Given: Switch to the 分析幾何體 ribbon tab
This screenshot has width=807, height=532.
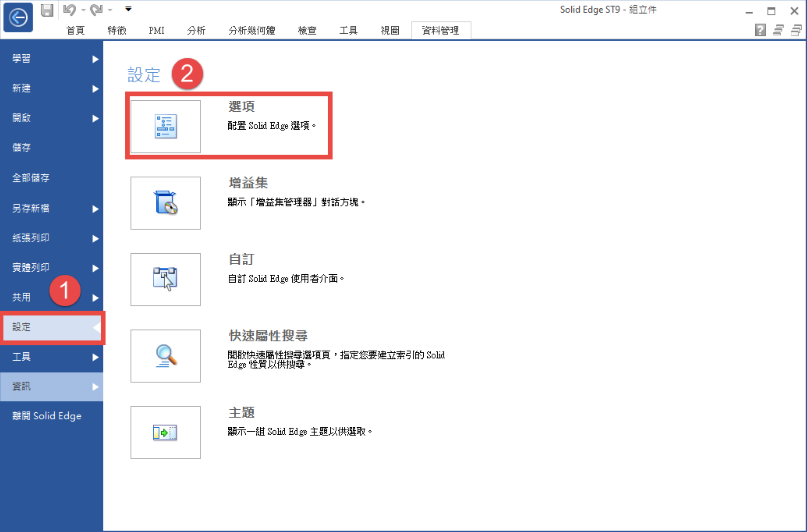Looking at the screenshot, I should (x=252, y=30).
